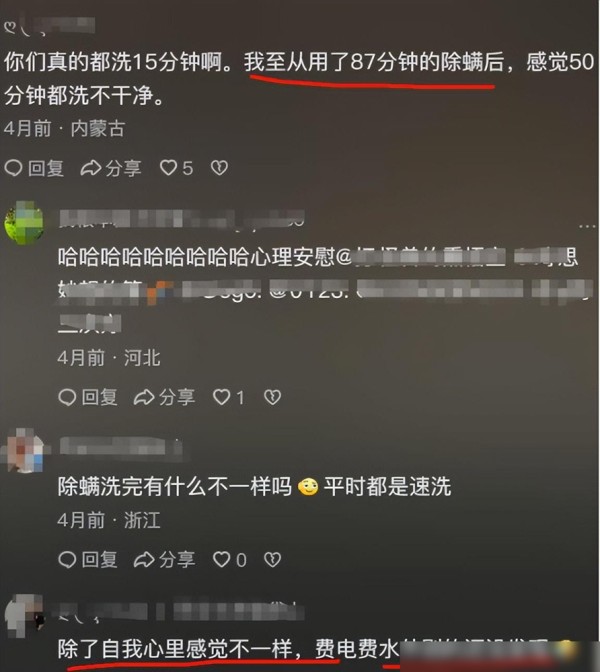Tap broken heart on the 河北 comment
The image size is (600, 672).
tap(272, 397)
